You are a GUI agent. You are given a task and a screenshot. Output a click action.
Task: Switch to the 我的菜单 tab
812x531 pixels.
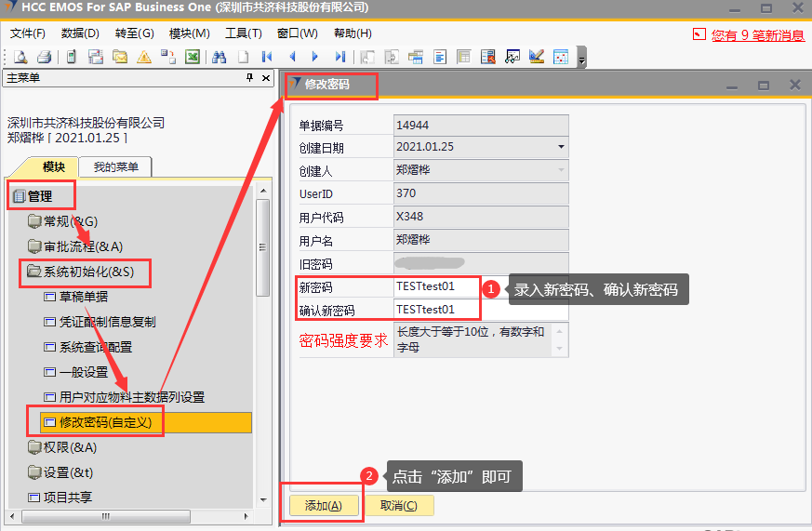tap(115, 167)
